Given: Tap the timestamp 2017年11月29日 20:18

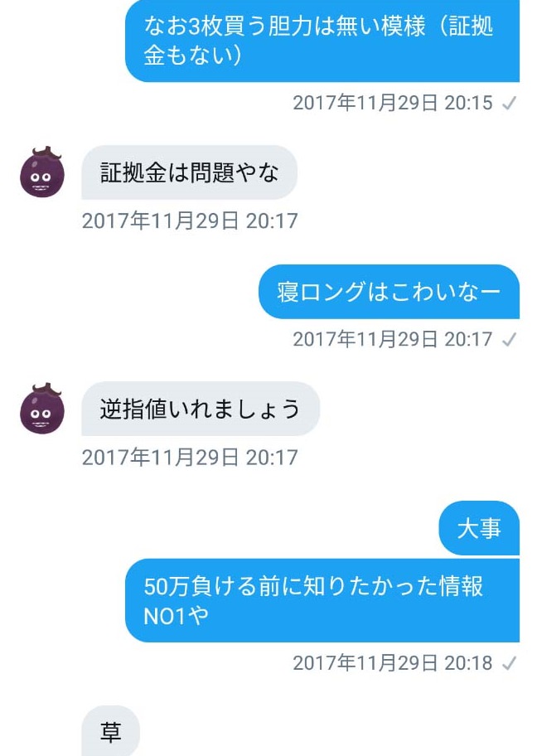Looking at the screenshot, I should (393, 663).
